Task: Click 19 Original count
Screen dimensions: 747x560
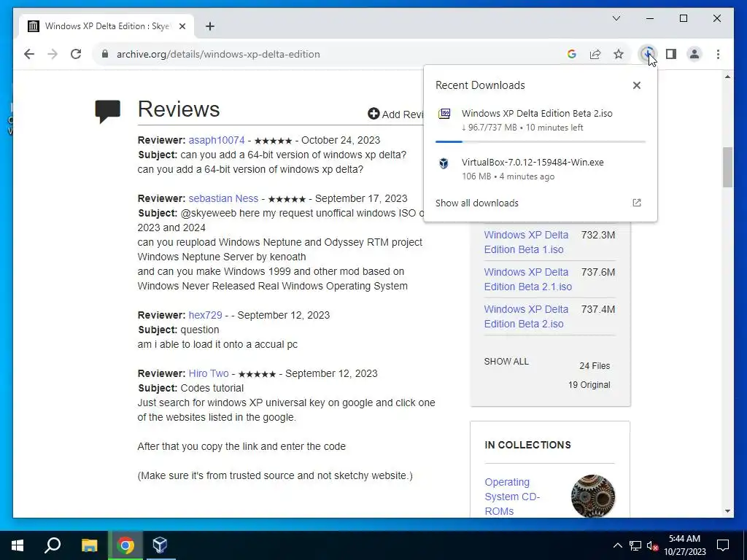Action: click(589, 385)
